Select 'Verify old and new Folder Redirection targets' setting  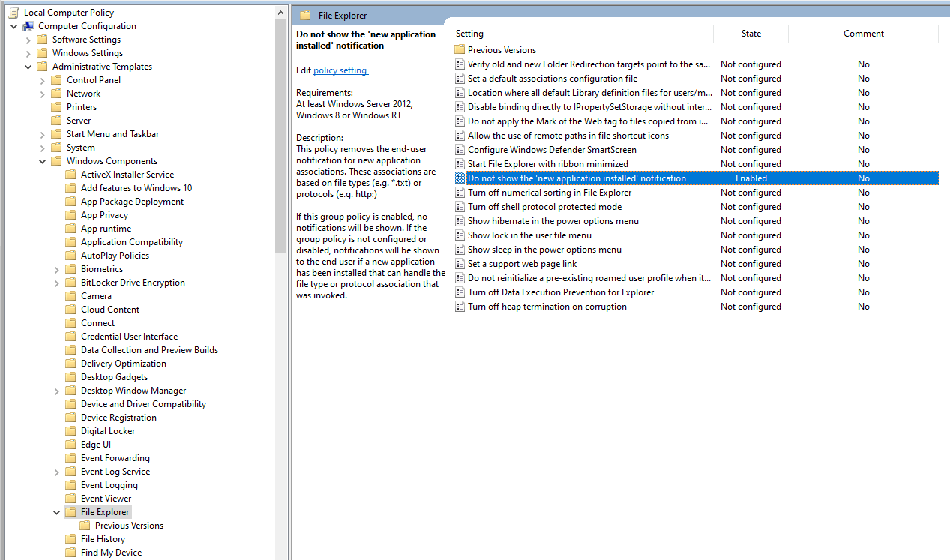(589, 64)
